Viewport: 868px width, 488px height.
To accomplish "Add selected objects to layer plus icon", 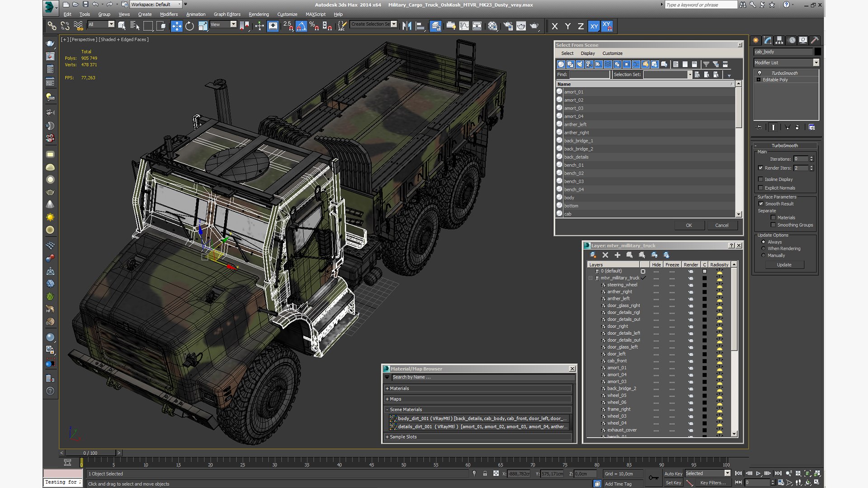I will pyautogui.click(x=617, y=255).
